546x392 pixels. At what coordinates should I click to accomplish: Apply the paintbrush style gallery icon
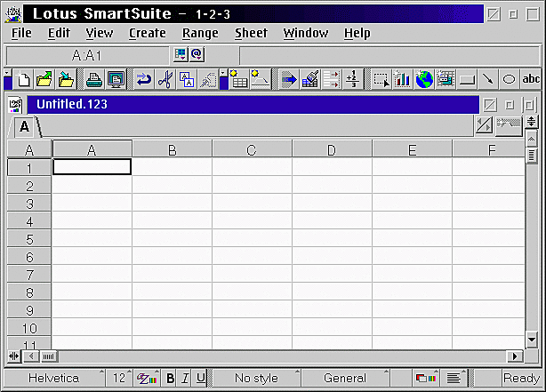(x=310, y=79)
